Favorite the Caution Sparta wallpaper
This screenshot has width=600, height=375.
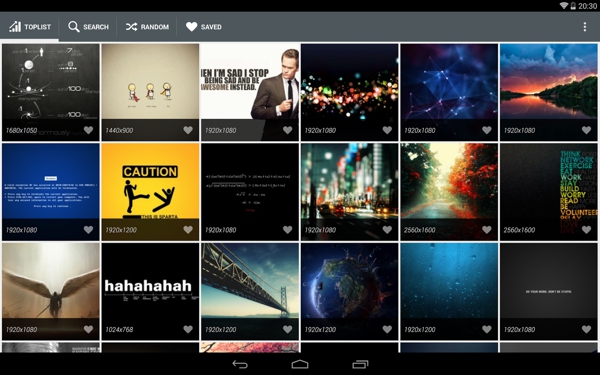(x=188, y=230)
